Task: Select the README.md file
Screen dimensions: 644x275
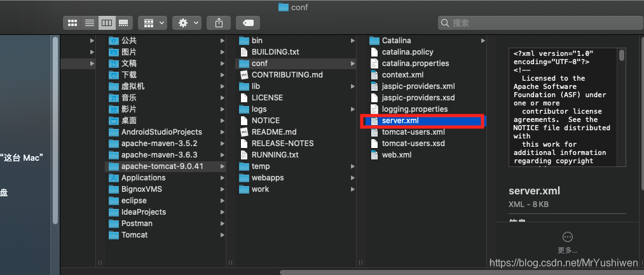Action: [296, 132]
